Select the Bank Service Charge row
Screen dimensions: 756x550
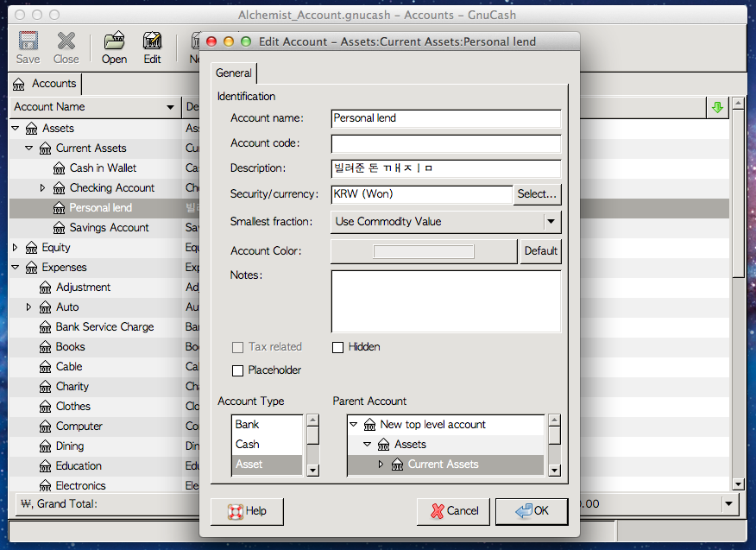pos(369,327)
